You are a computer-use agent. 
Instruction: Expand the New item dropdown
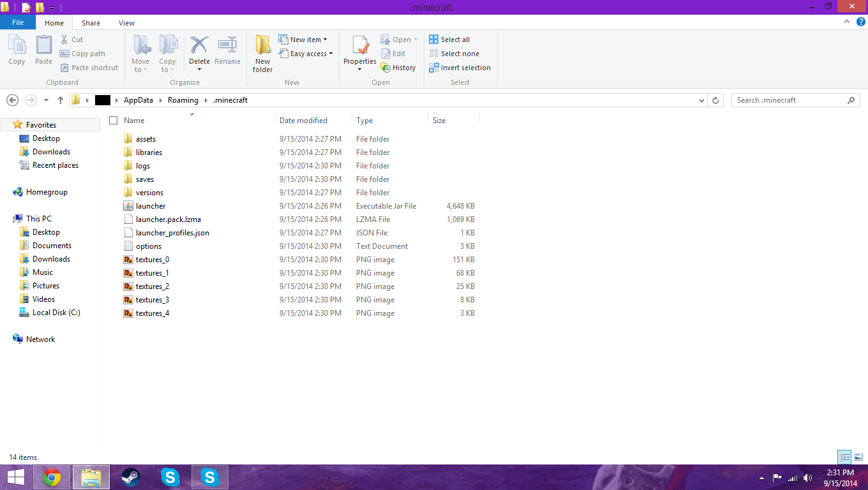point(304,40)
